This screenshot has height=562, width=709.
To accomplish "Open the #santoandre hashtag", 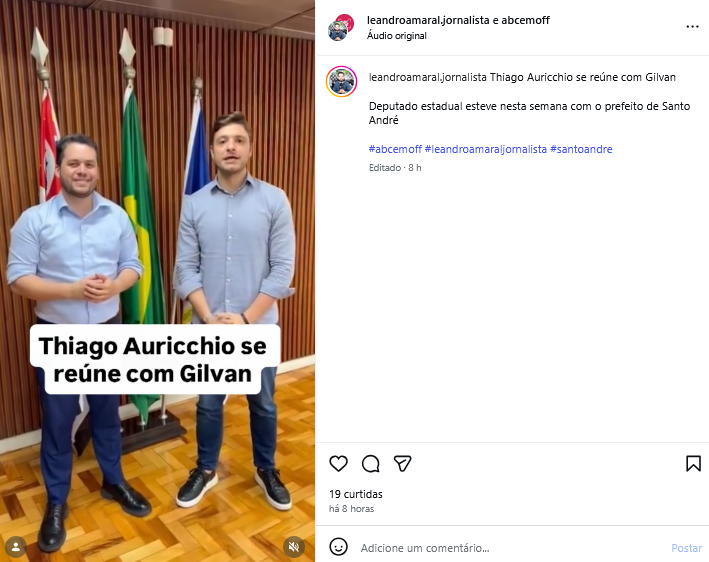I will click(x=581, y=149).
